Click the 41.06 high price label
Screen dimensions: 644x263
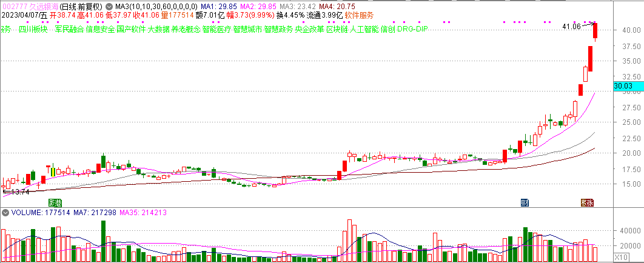(571, 27)
